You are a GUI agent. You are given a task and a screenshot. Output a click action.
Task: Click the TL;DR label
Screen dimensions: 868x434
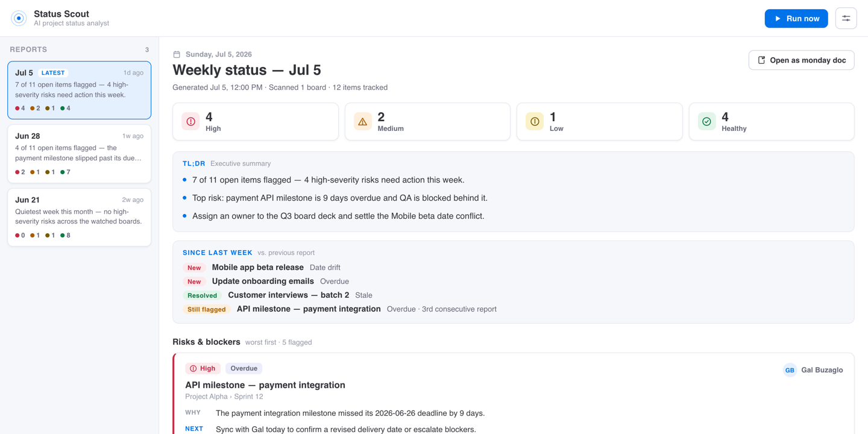[194, 163]
